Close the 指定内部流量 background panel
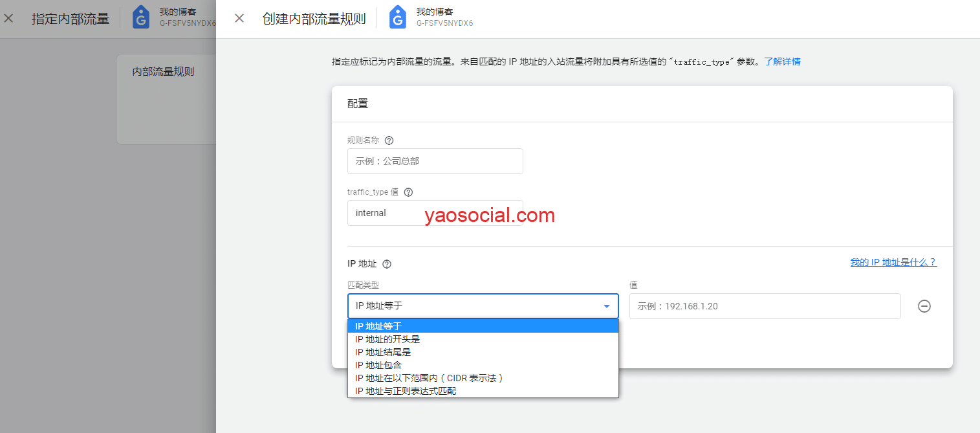Image resolution: width=980 pixels, height=433 pixels. (8, 18)
